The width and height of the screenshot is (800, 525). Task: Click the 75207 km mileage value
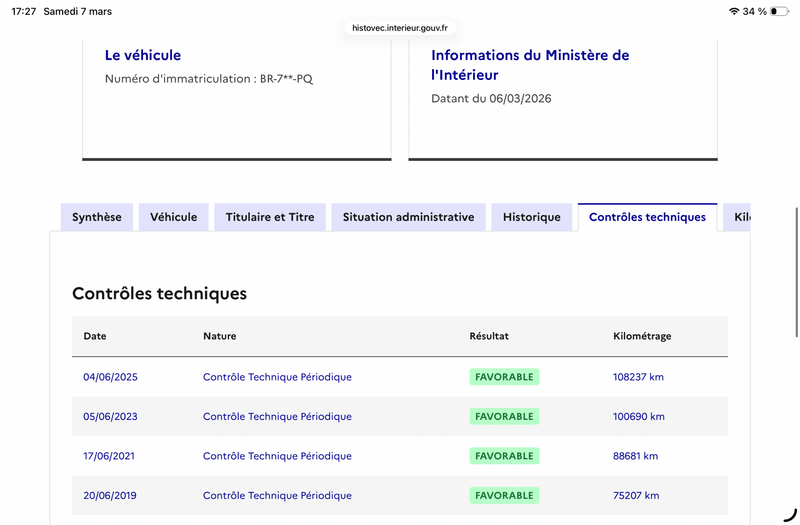pos(635,495)
